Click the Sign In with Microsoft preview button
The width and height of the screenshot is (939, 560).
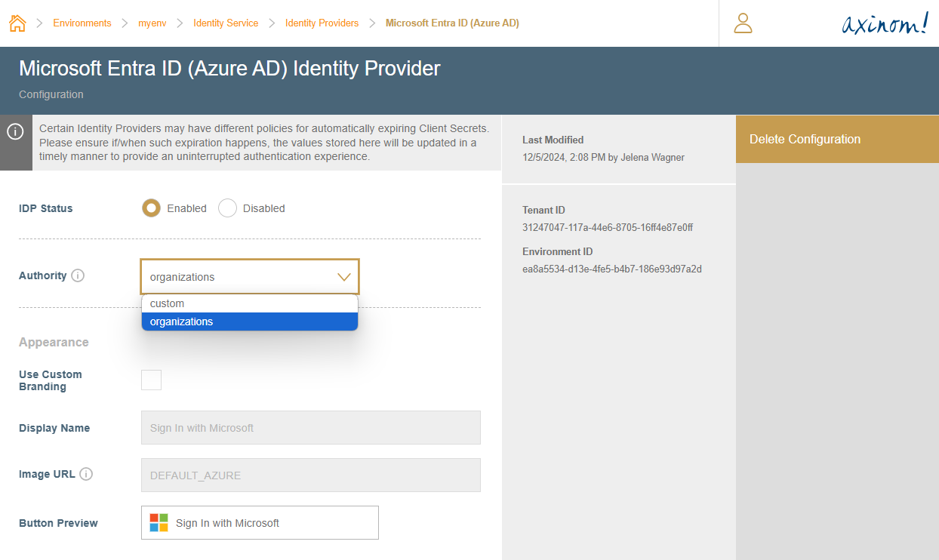(x=260, y=522)
